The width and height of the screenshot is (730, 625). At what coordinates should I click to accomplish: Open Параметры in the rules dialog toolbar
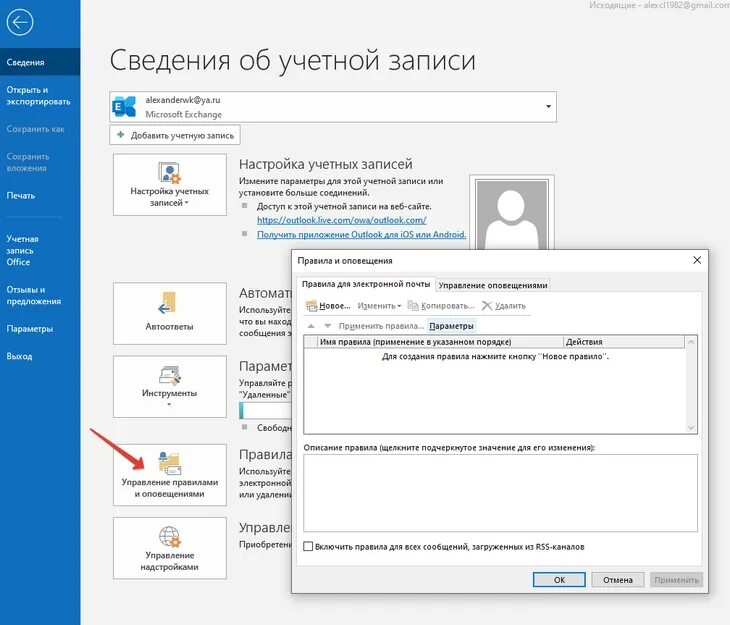451,326
